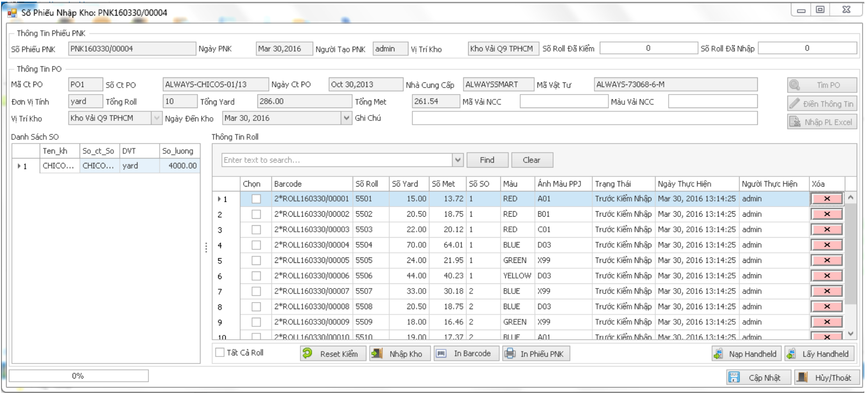Delete roll 5505 with its X button
Screen dimensions: 868x393
pyautogui.click(x=827, y=260)
